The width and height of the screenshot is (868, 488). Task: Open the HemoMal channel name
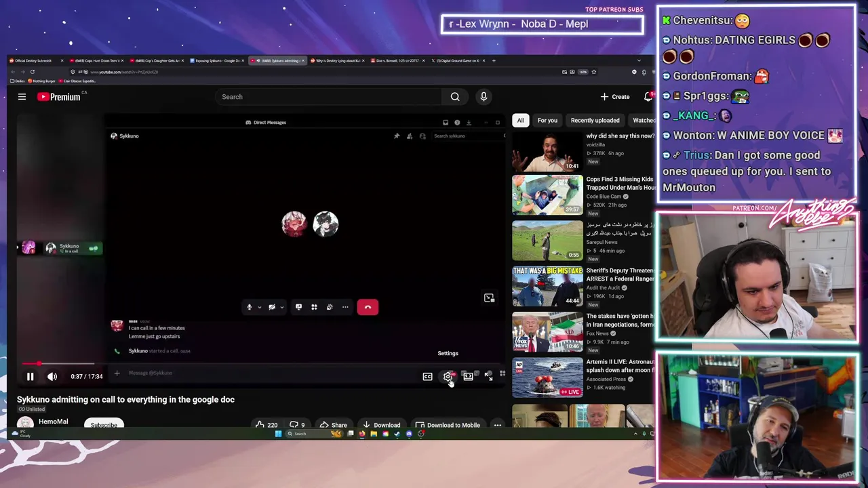54,422
